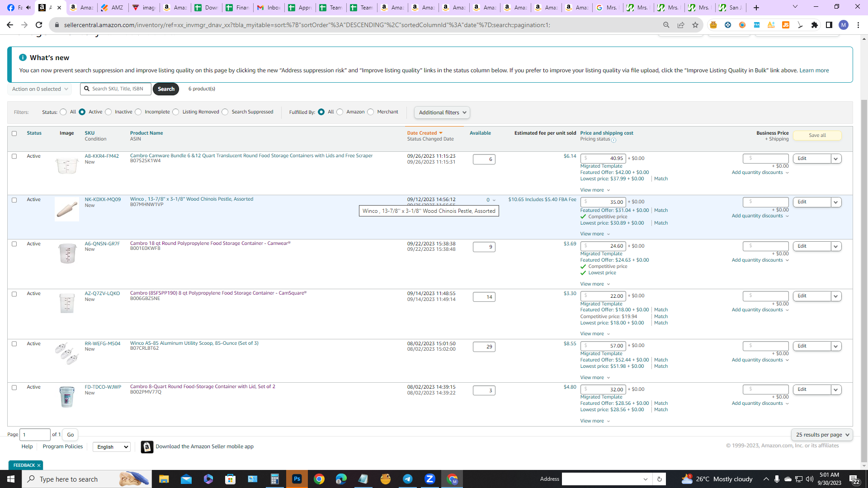Image resolution: width=868 pixels, height=488 pixels.
Task: Switch to the San J browser tab
Action: (731, 8)
